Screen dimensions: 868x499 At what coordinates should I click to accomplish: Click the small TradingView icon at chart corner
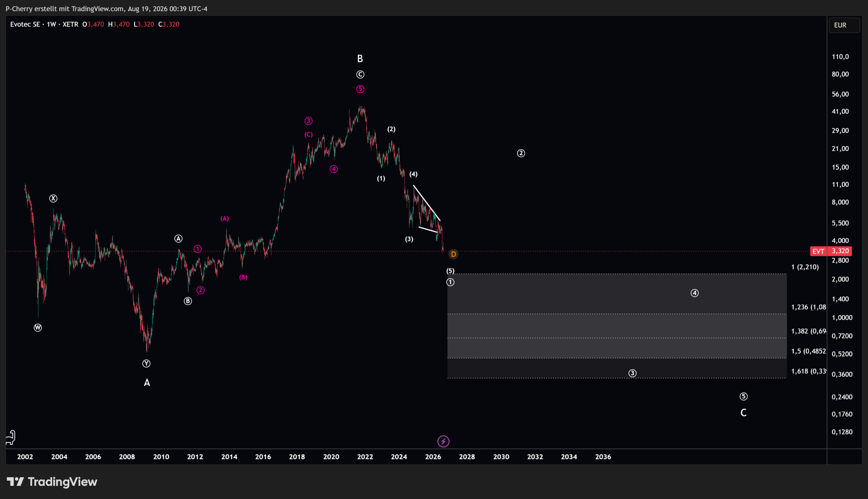click(x=11, y=438)
